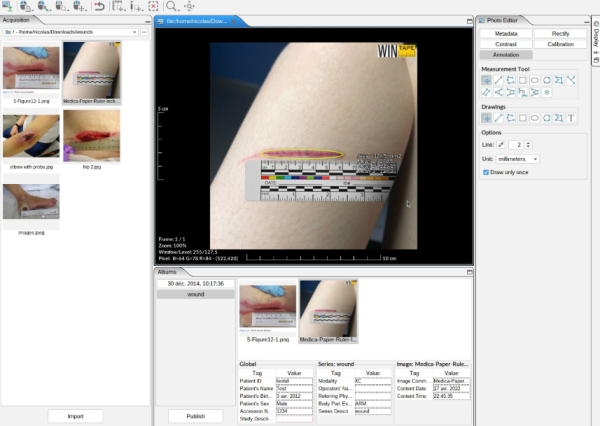Select the Text tool under Drawings
Screen dimensions: 600x426
[571, 118]
